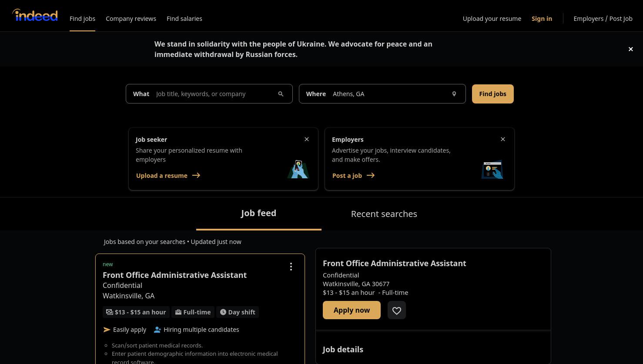Click the arrow next to Post a job
The image size is (643, 364).
(371, 175)
